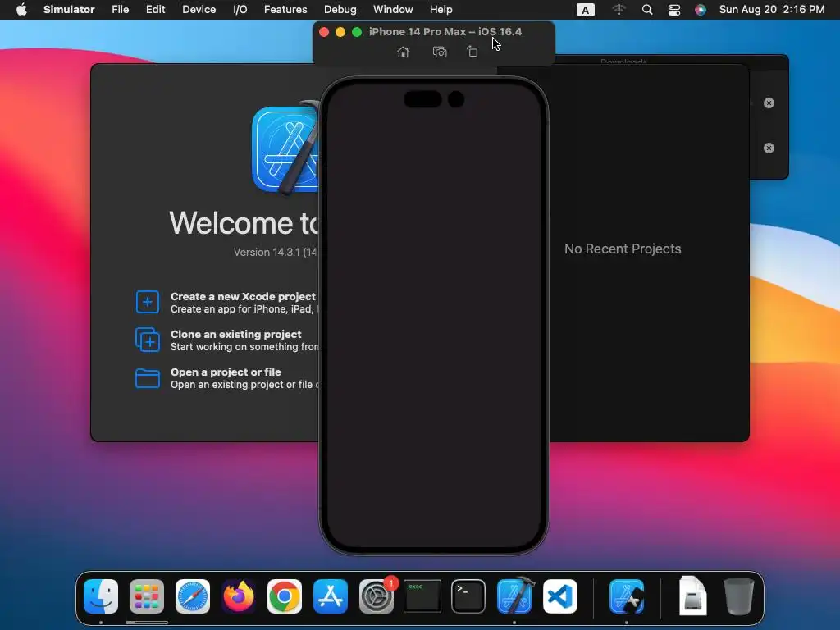Open the document file stack in Dock
This screenshot has height=630, width=840.
click(692, 596)
